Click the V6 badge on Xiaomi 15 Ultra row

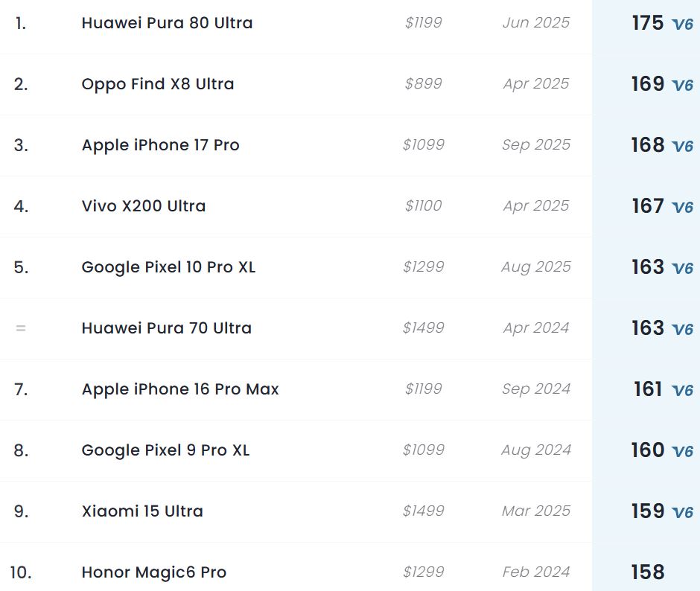coord(682,513)
